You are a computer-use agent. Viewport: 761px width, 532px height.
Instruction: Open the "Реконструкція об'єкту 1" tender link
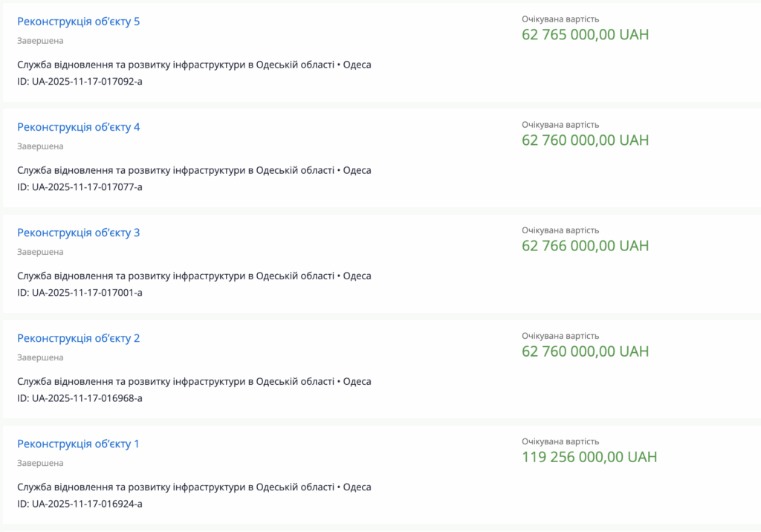(78, 444)
